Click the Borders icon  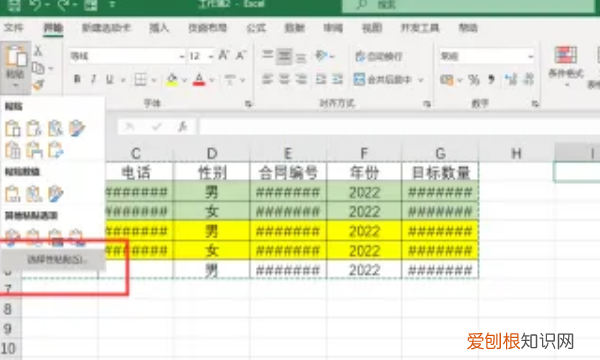click(x=140, y=80)
